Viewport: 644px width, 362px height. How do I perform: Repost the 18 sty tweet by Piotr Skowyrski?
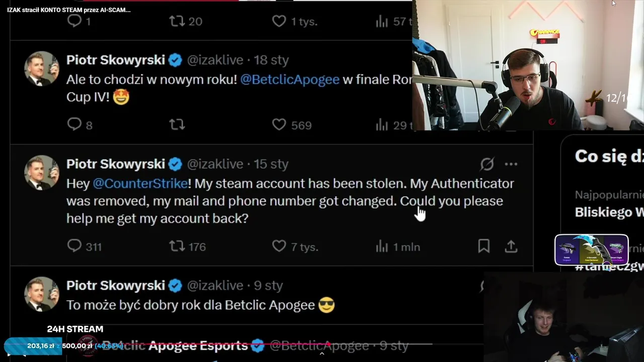(177, 124)
